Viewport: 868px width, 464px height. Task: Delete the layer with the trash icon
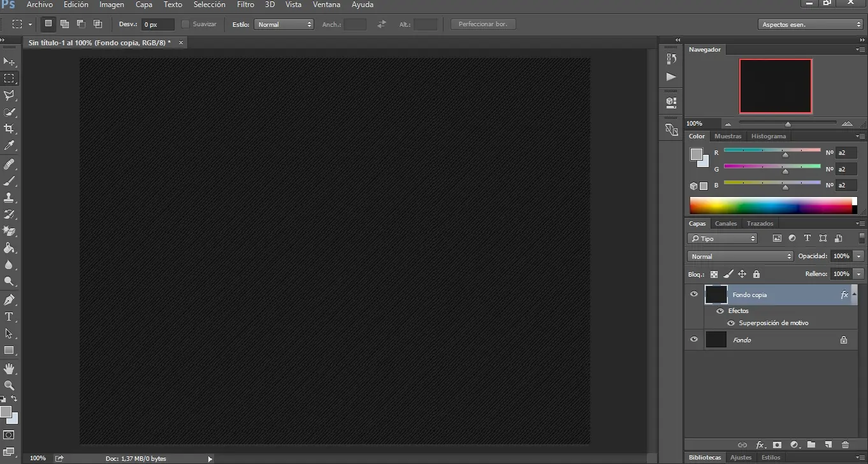tap(846, 445)
